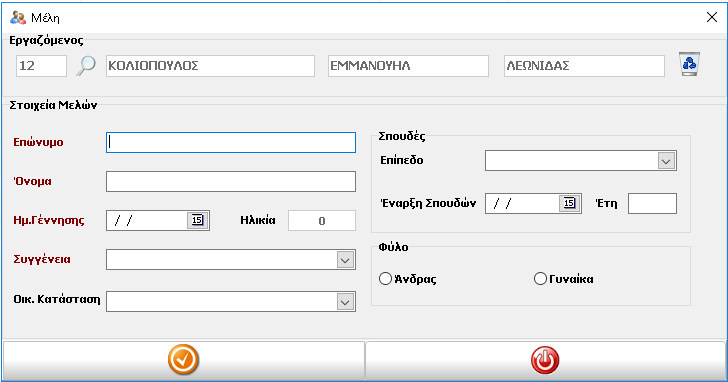Image resolution: width=728 pixels, height=382 pixels.
Task: Click the Συγγένεια label
Action: coord(42,259)
